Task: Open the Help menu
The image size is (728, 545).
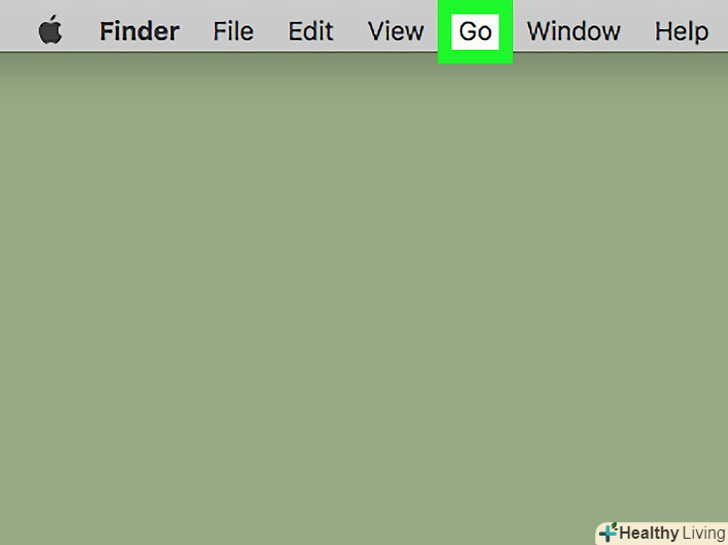Action: pos(681,32)
